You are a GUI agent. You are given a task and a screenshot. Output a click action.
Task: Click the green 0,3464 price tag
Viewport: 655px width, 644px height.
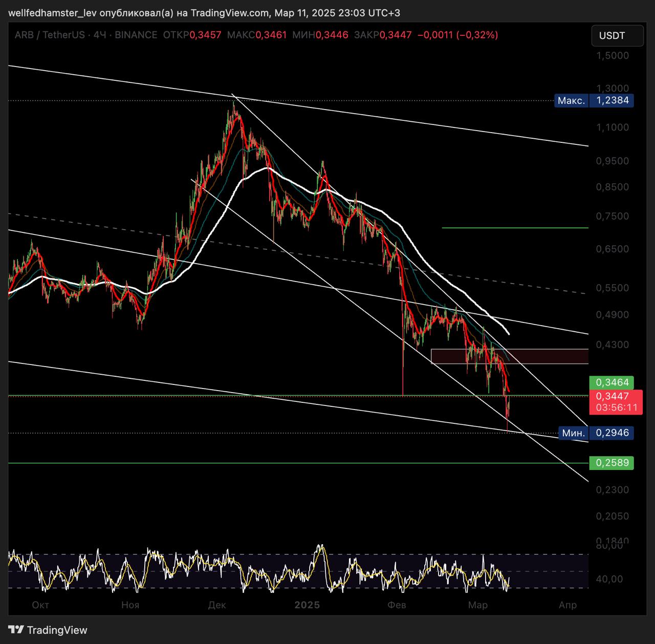click(612, 382)
